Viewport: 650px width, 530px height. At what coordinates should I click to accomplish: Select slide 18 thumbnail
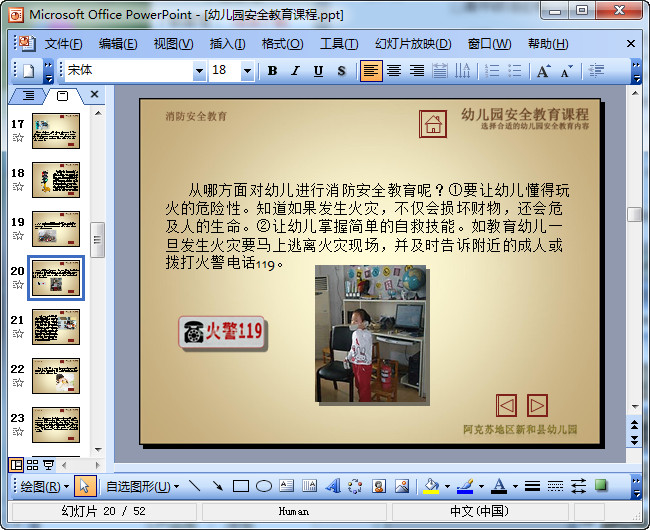click(56, 180)
